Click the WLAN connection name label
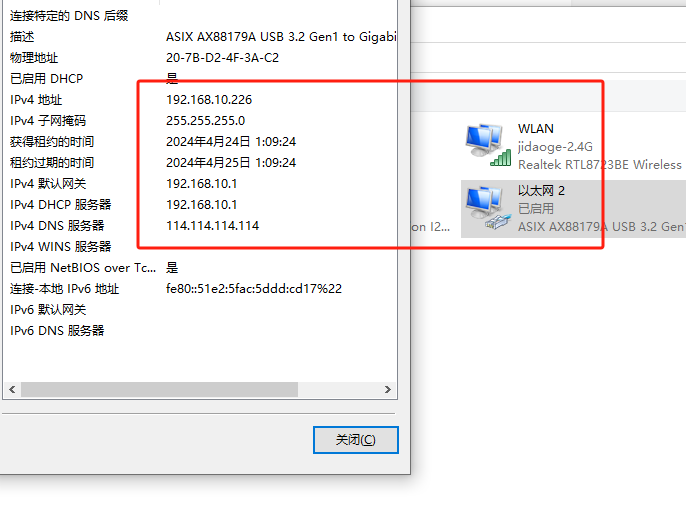Screen dimensions: 686x519 click(x=536, y=129)
